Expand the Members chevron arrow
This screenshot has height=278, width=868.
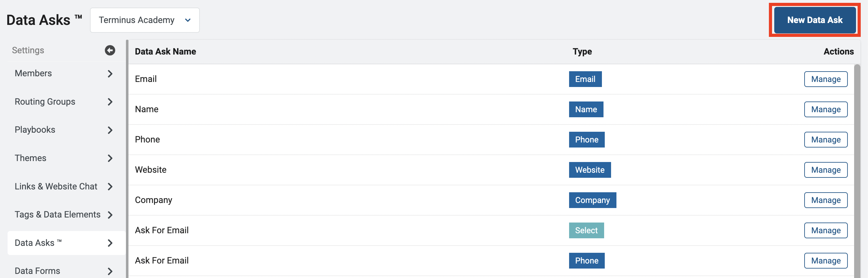tap(110, 74)
